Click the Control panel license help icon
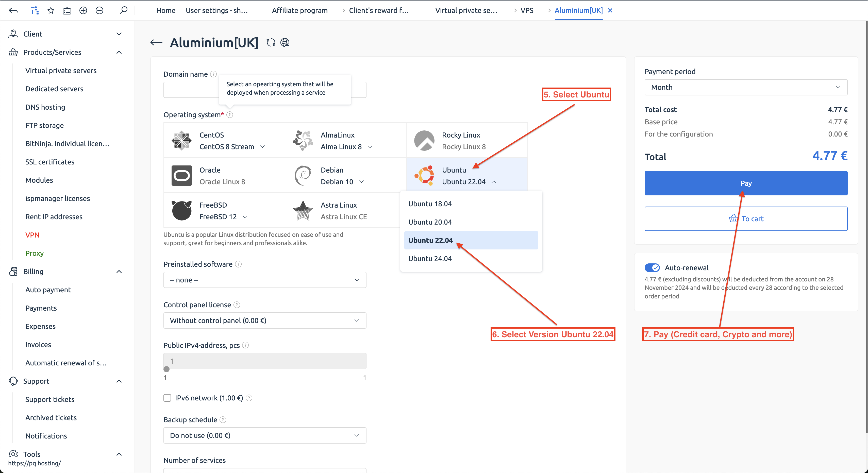868x473 pixels. (237, 305)
